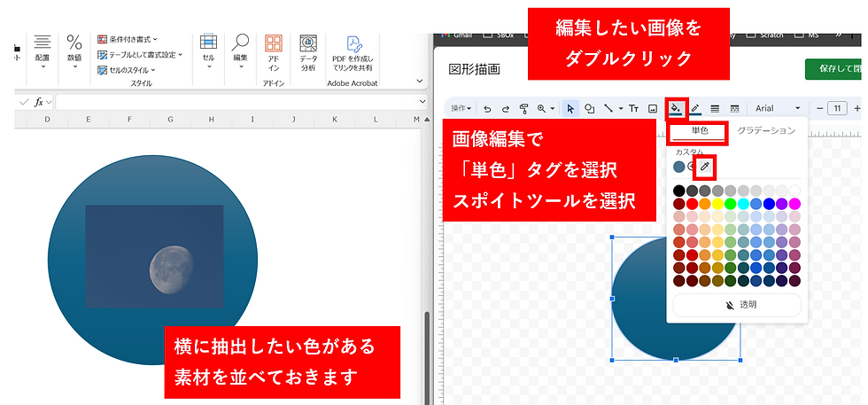Undo the last drawing action
Screen dimensions: 868x405
coord(487,109)
